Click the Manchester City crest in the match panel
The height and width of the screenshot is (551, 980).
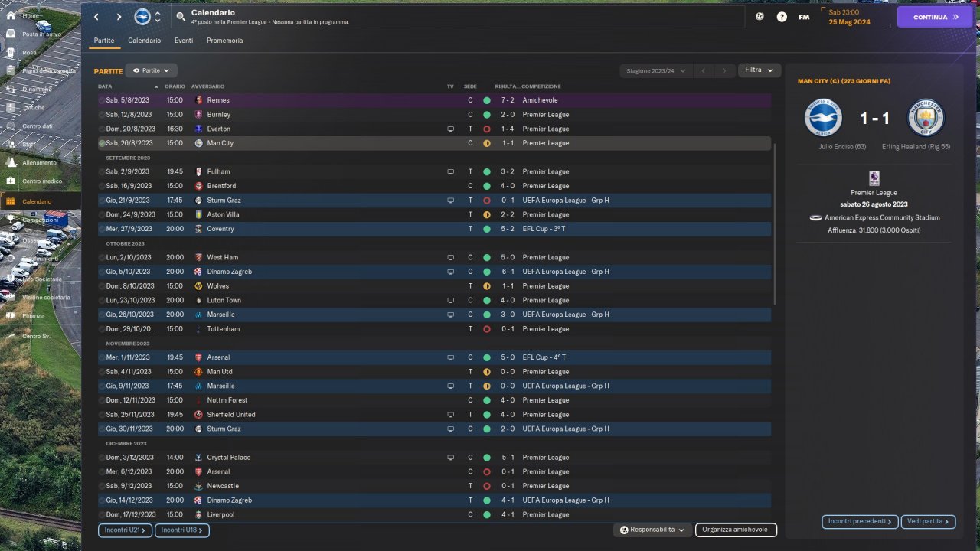[x=926, y=118]
